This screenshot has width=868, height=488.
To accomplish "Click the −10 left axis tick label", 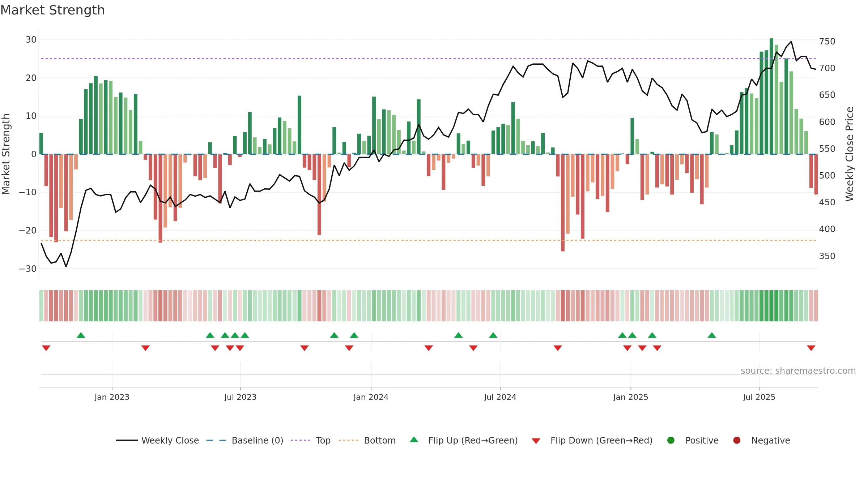I will click(28, 192).
